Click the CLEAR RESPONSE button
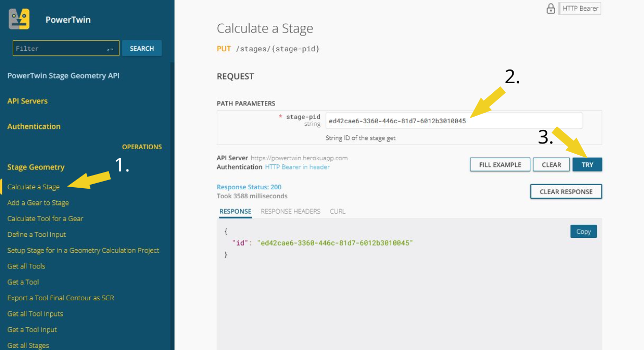The width and height of the screenshot is (644, 350). click(x=566, y=192)
